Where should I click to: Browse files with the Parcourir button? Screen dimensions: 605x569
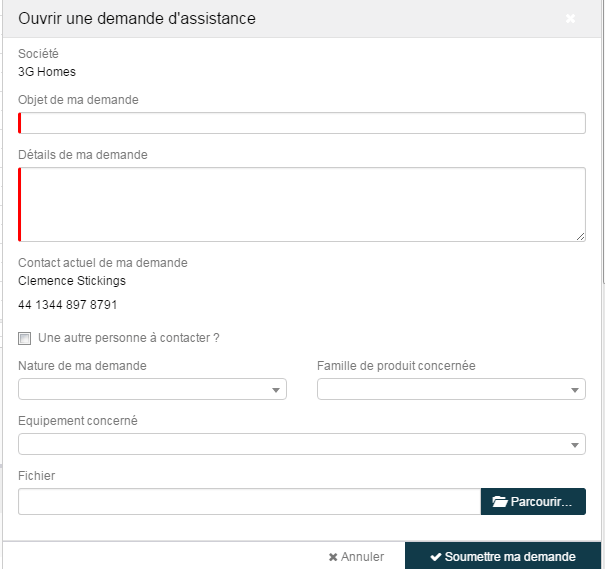click(x=533, y=501)
